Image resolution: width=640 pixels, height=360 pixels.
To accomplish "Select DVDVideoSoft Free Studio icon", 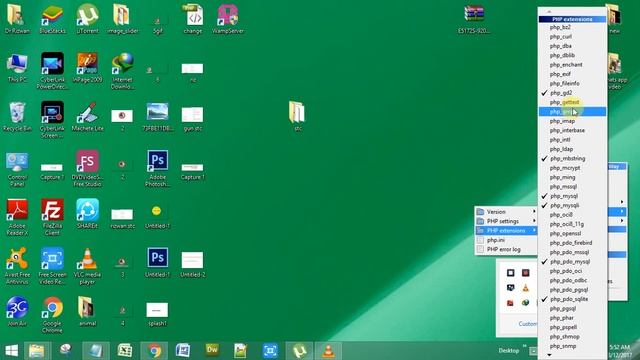I will (87, 168).
